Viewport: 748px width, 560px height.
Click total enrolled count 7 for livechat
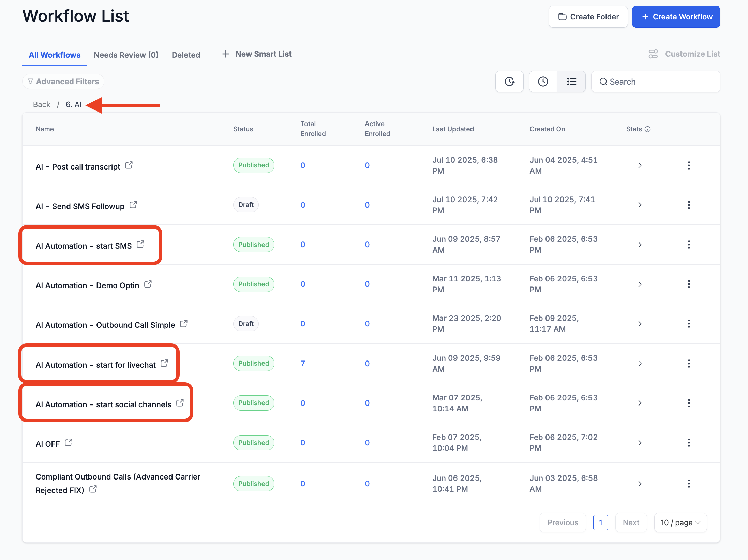pos(303,364)
